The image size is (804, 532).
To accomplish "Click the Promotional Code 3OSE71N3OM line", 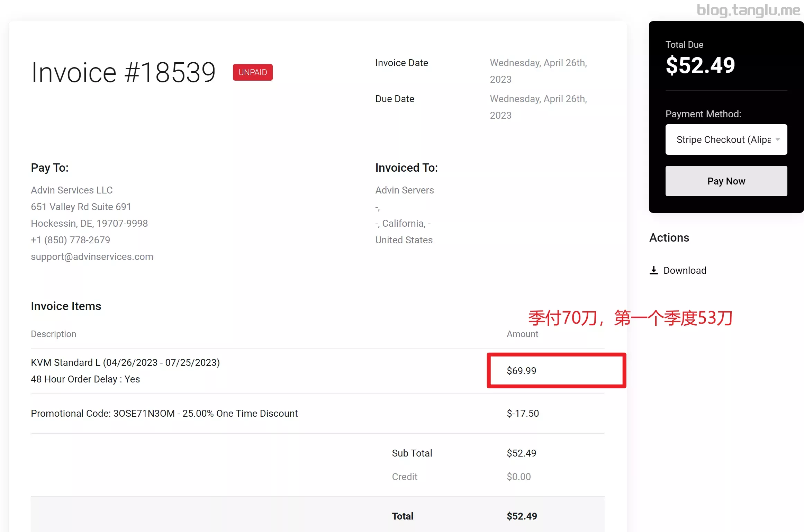I will pos(164,413).
